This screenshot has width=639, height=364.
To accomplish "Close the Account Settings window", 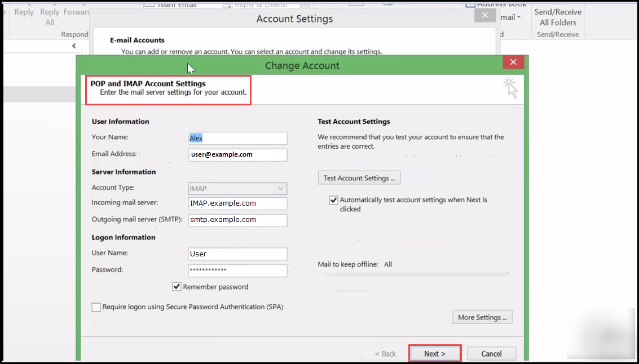I will point(484,15).
